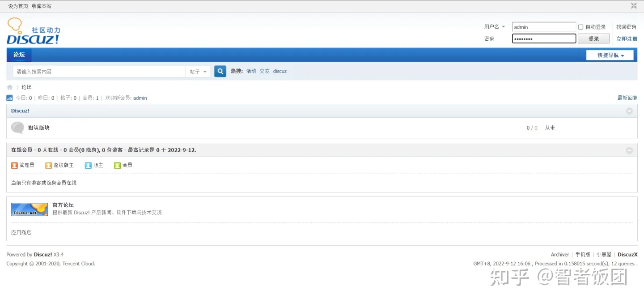Expand the 用户名 login type dropdown

[495, 27]
